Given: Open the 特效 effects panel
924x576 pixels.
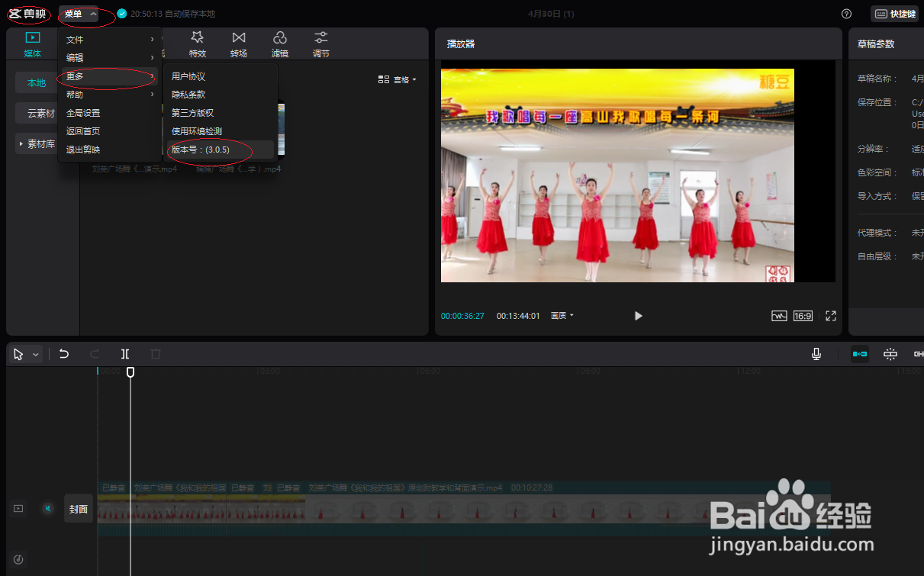Looking at the screenshot, I should [198, 44].
